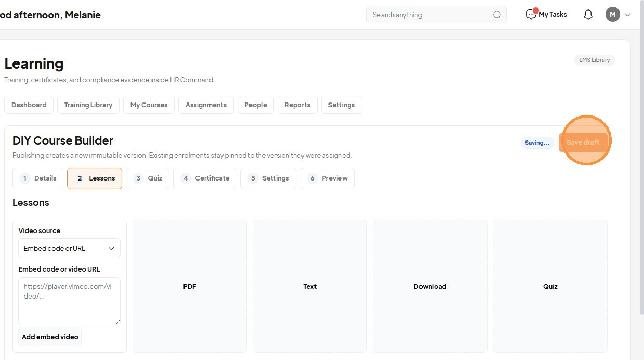Add a PDF lesson tile
The image size is (644, 360).
click(x=190, y=286)
